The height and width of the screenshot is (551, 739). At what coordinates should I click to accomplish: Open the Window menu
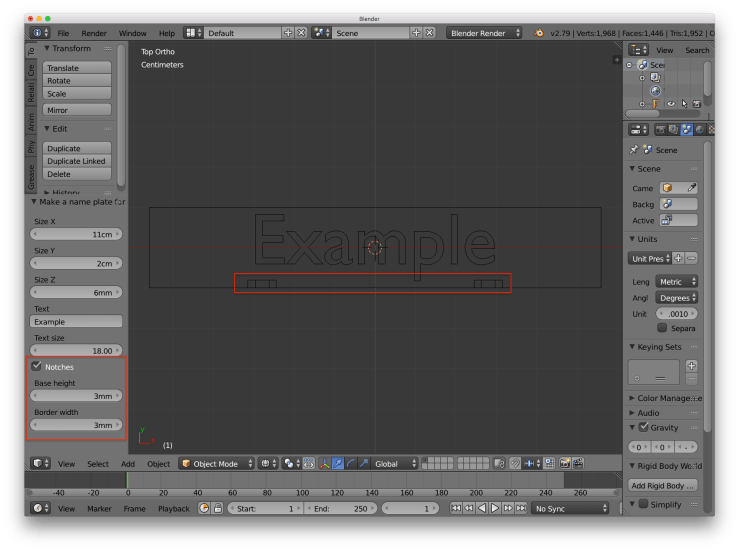[x=132, y=33]
